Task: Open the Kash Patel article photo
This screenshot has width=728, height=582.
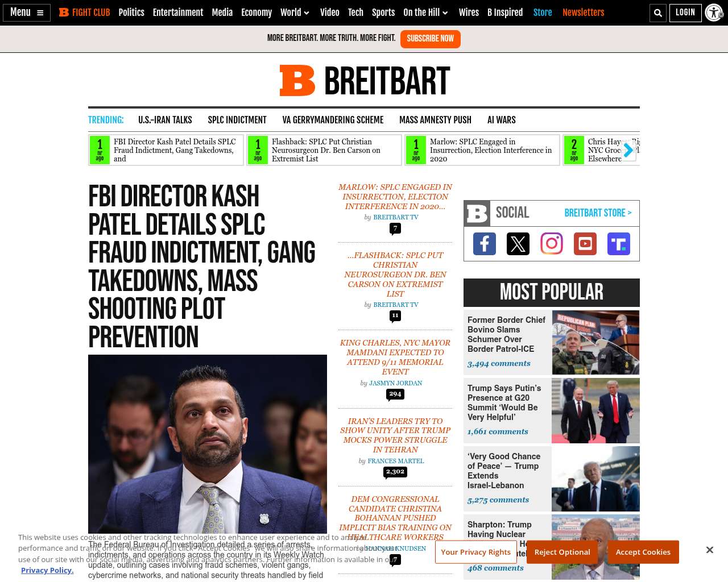Action: pyautogui.click(x=208, y=444)
